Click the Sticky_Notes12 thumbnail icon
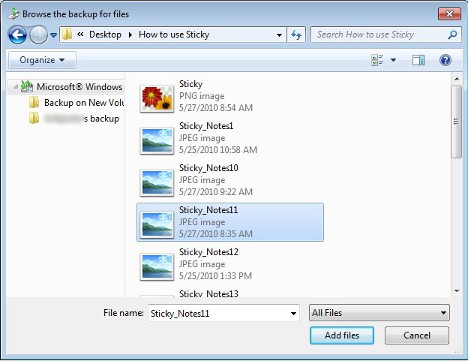Image resolution: width=468 pixels, height=361 pixels. tap(157, 267)
